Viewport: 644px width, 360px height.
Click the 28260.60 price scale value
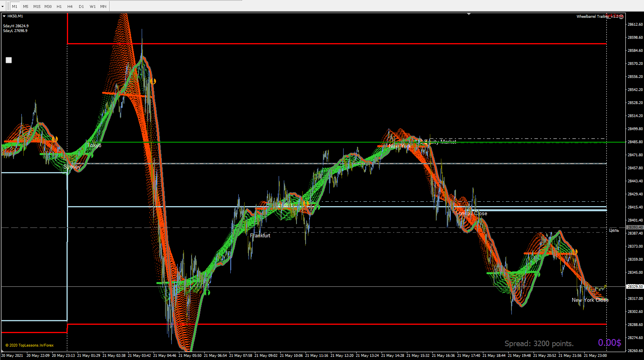tap(635, 351)
